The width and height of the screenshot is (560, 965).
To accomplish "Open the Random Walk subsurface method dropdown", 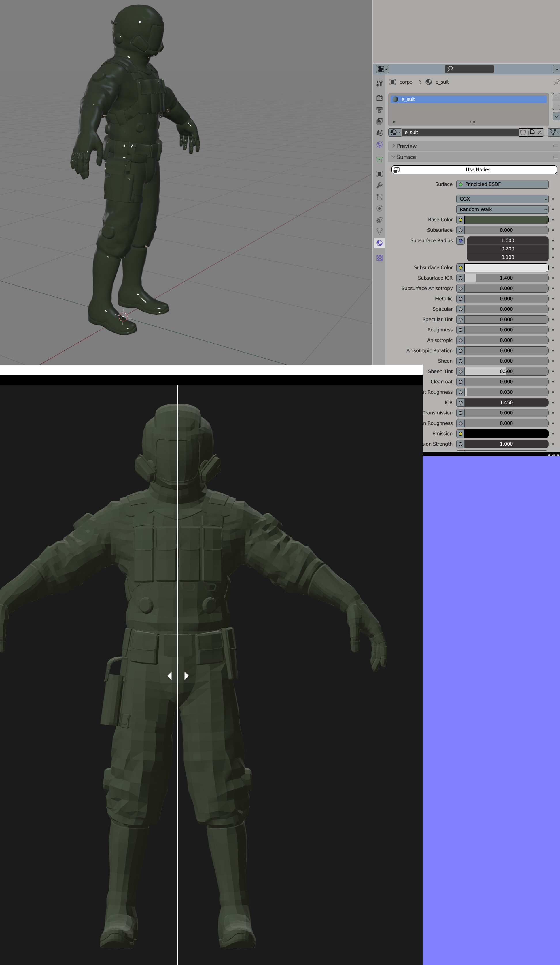I will coord(502,210).
